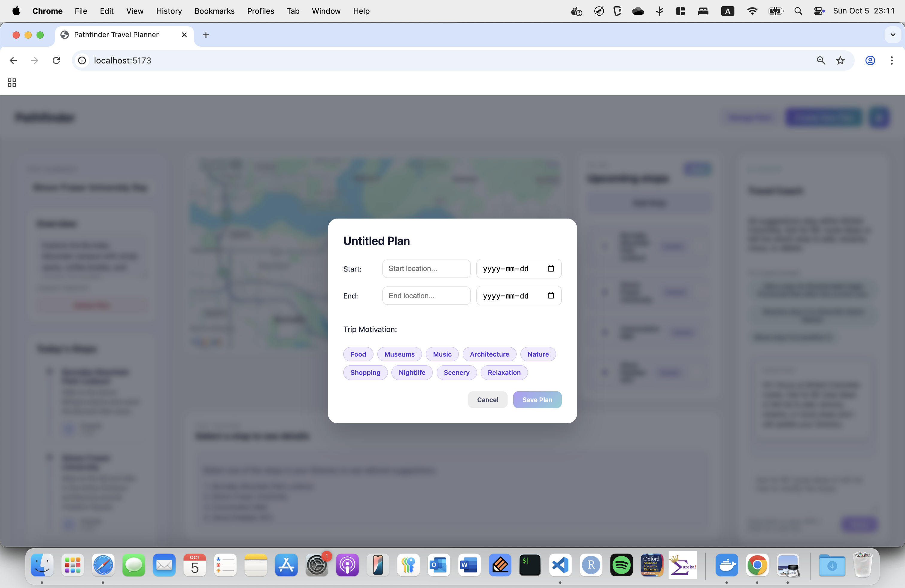The image size is (905, 588).
Task: Open the History menu in menu bar
Action: click(169, 11)
